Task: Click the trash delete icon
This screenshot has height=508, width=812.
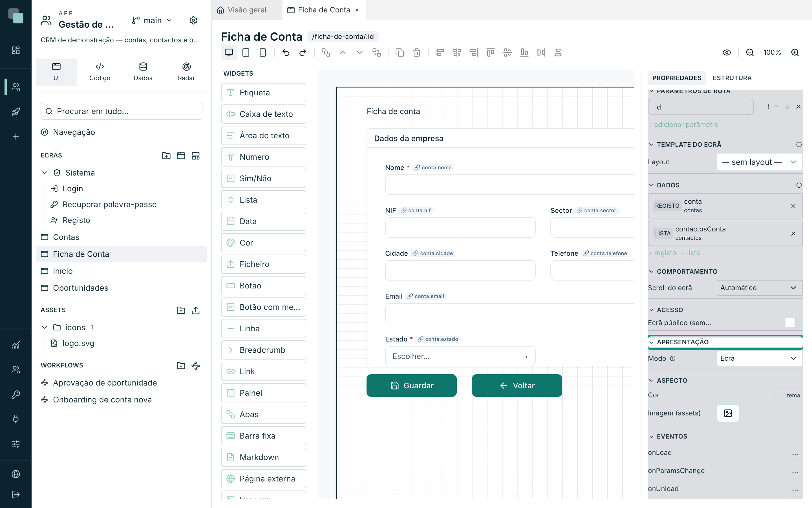Action: [x=416, y=52]
